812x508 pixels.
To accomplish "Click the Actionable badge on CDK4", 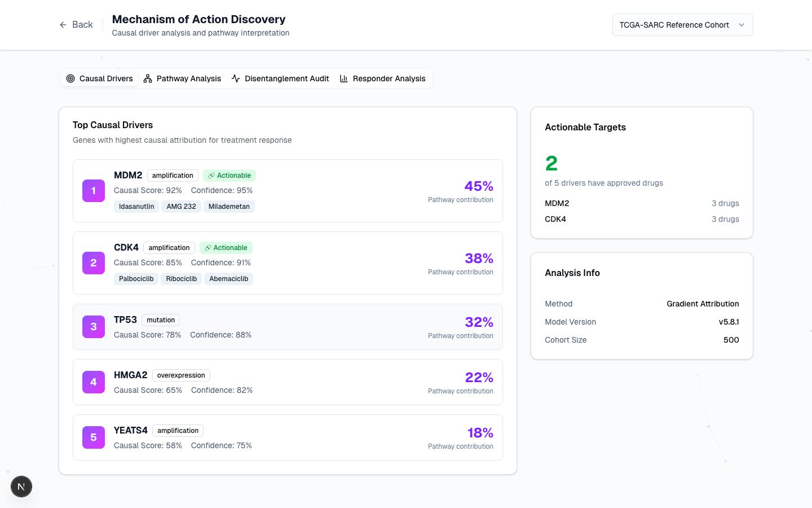I will [x=226, y=248].
